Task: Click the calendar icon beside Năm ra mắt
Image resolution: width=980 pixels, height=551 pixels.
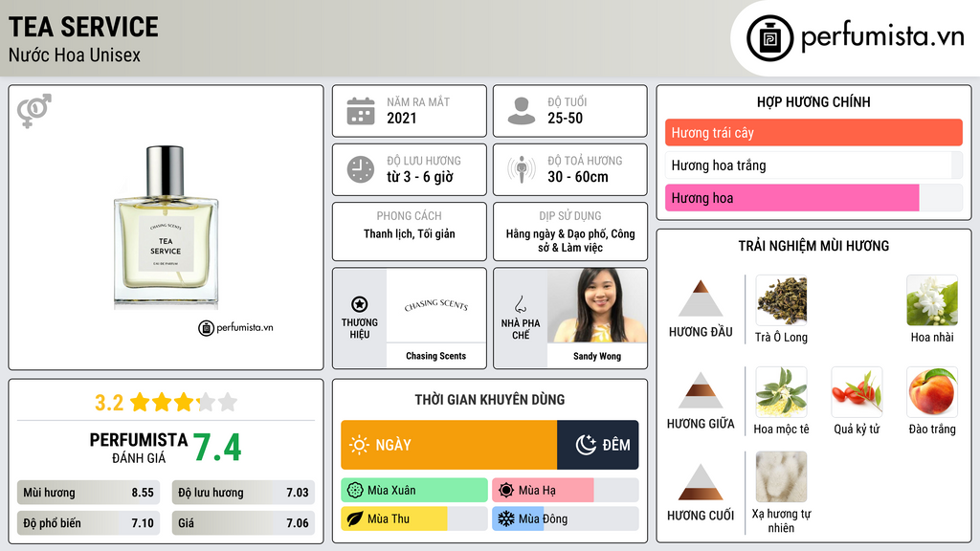Action: pyautogui.click(x=361, y=111)
